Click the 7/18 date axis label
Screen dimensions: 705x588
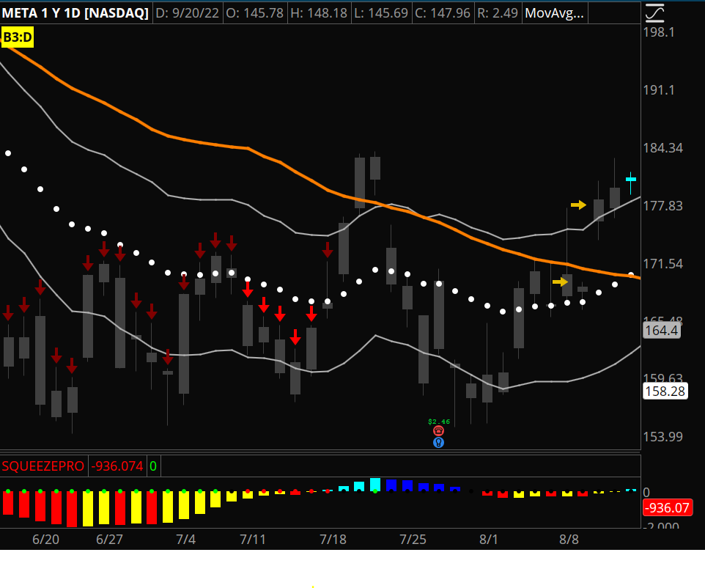(333, 539)
